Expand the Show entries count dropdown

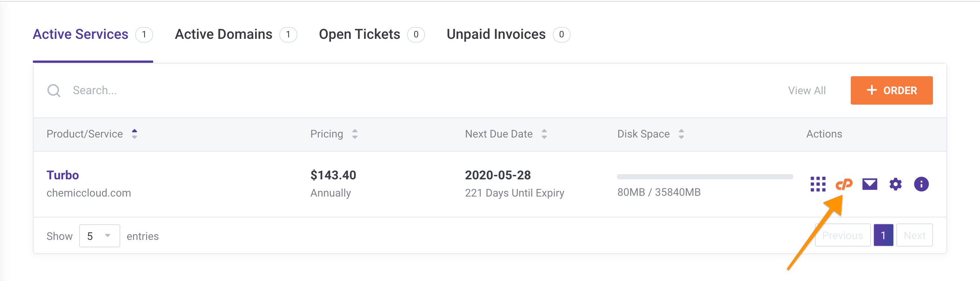point(99,236)
